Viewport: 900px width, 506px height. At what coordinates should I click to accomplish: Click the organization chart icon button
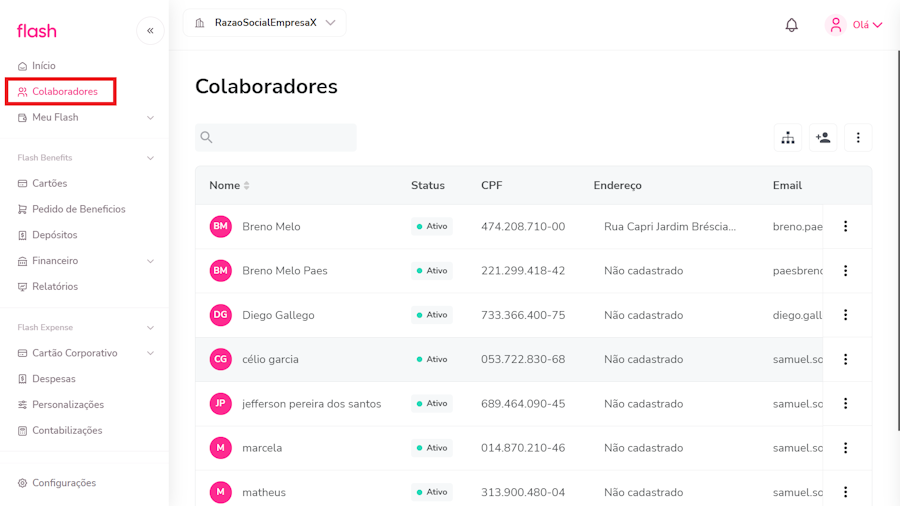(788, 138)
